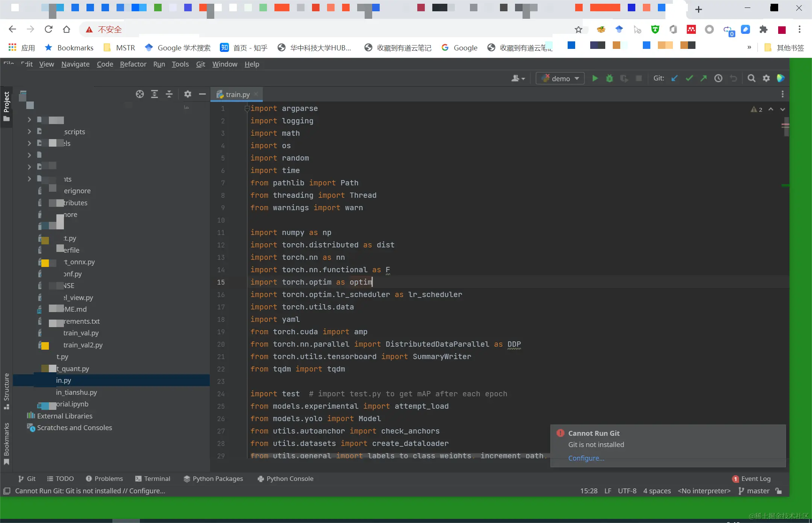This screenshot has height=523, width=812.
Task: Click the Configure... link in Git notification
Action: click(x=586, y=458)
